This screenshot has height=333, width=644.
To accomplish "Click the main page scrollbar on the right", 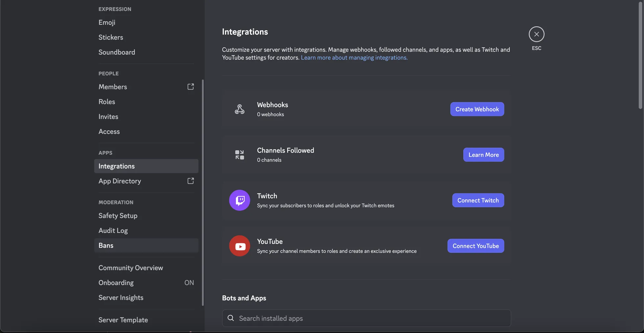I will pos(640,55).
